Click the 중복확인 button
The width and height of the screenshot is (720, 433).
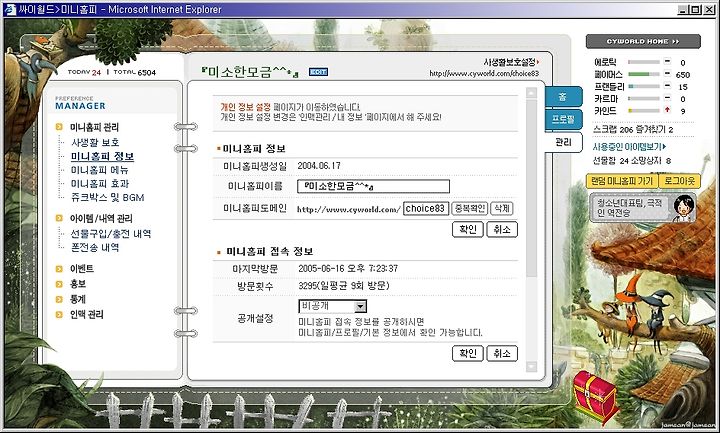(x=469, y=208)
